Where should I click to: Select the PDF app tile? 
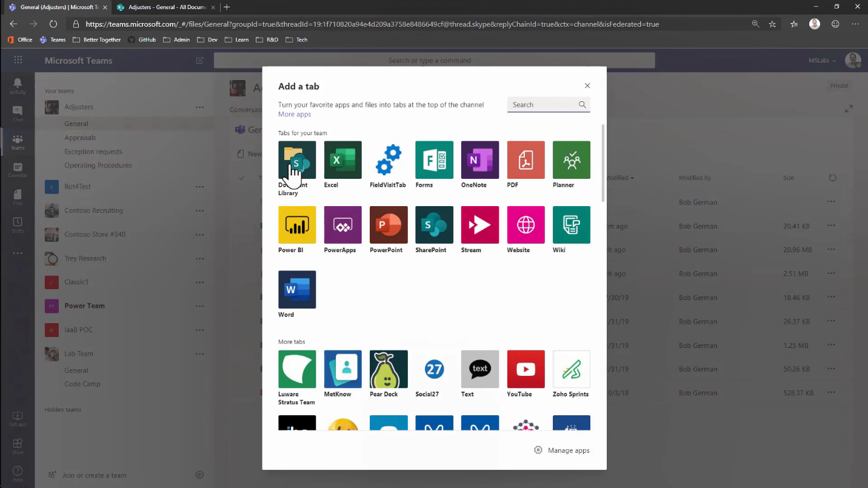526,160
